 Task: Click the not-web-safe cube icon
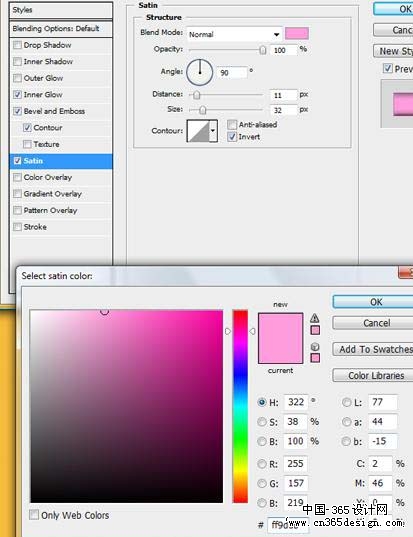click(315, 347)
